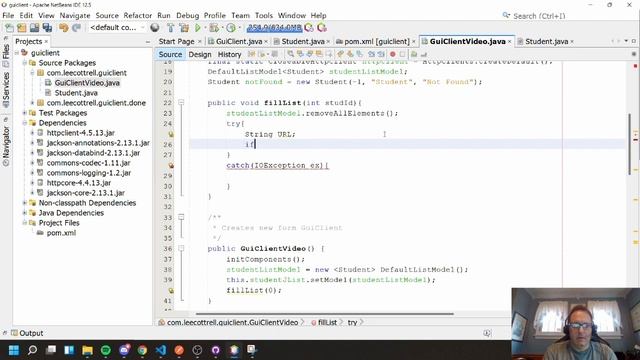Select httpclient-4.5.13.jar dependency
Image resolution: width=640 pixels, height=360 pixels.
pos(80,133)
